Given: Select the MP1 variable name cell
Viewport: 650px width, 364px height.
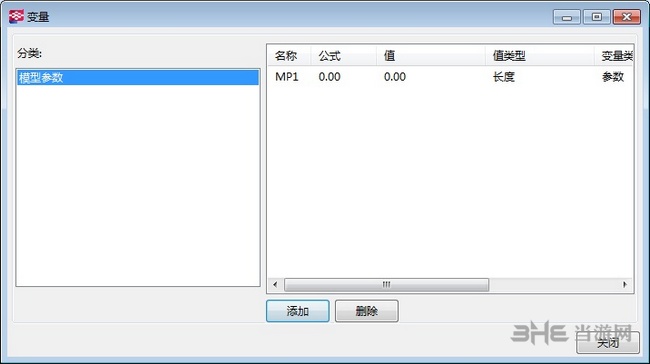Looking at the screenshot, I should [x=287, y=77].
